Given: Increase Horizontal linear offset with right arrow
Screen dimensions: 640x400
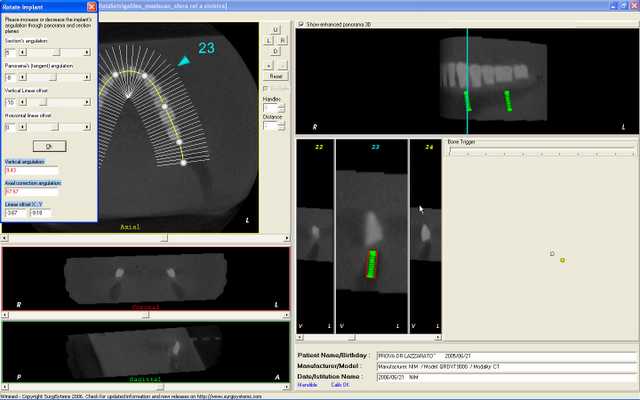Looking at the screenshot, I should point(87,127).
